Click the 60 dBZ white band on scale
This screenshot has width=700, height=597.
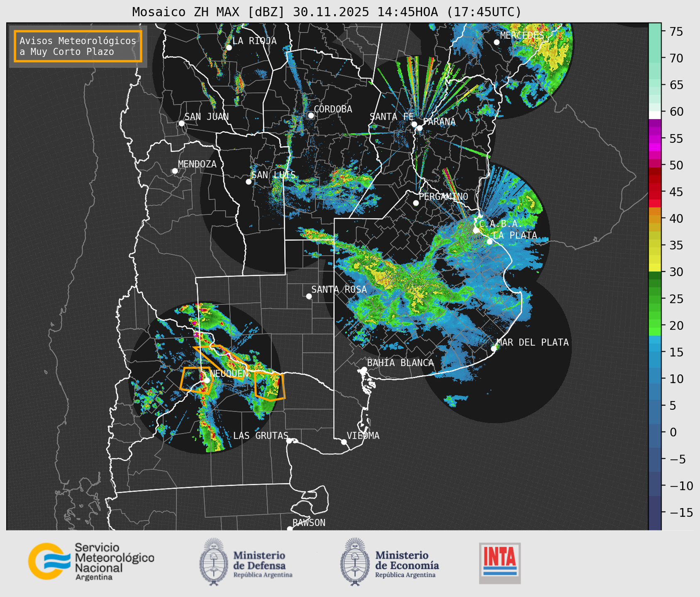click(655, 115)
